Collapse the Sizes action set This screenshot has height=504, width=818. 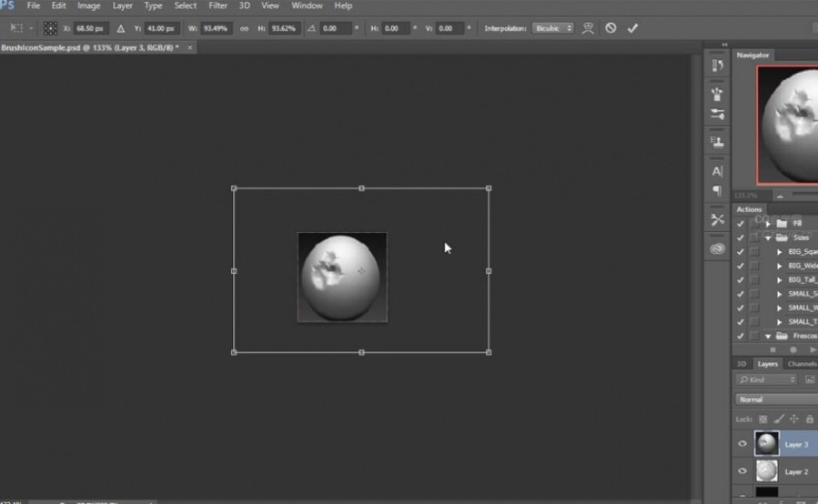768,238
